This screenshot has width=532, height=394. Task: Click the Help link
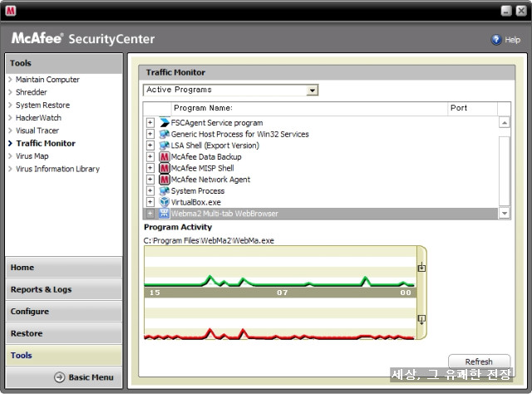click(512, 40)
